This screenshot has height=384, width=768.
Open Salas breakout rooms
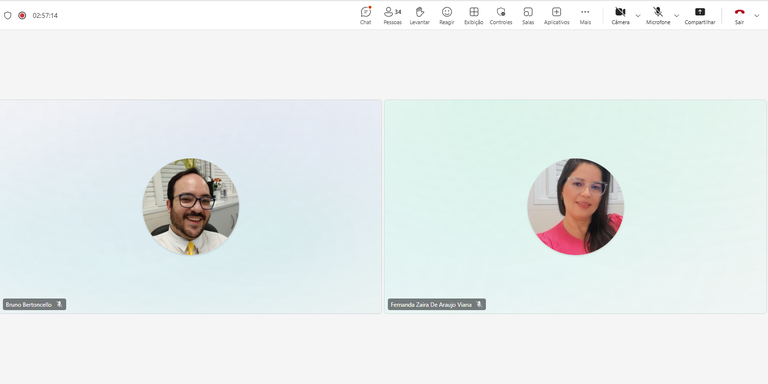click(x=528, y=15)
